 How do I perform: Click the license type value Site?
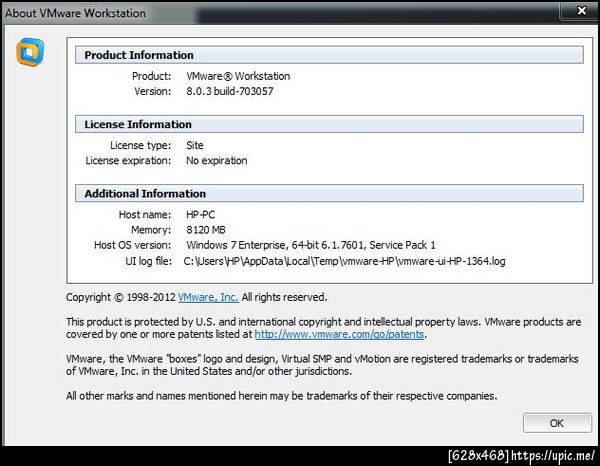(195, 145)
